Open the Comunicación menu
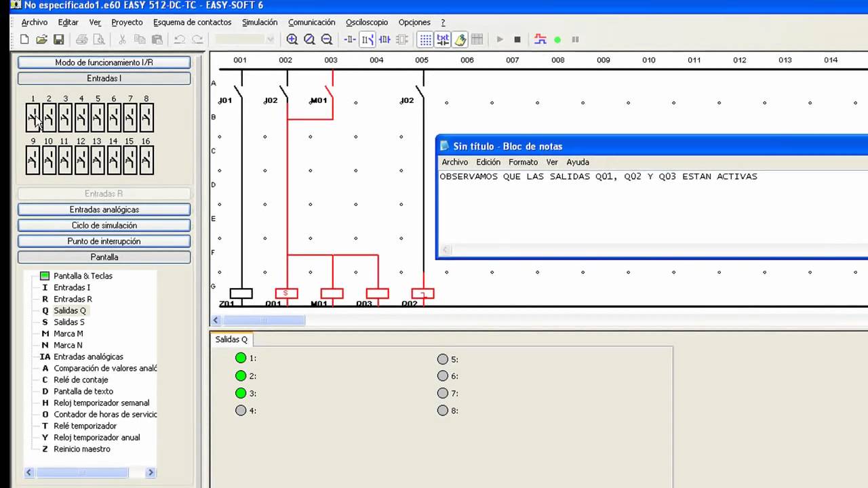Viewport: 868px width, 488px height. [311, 22]
